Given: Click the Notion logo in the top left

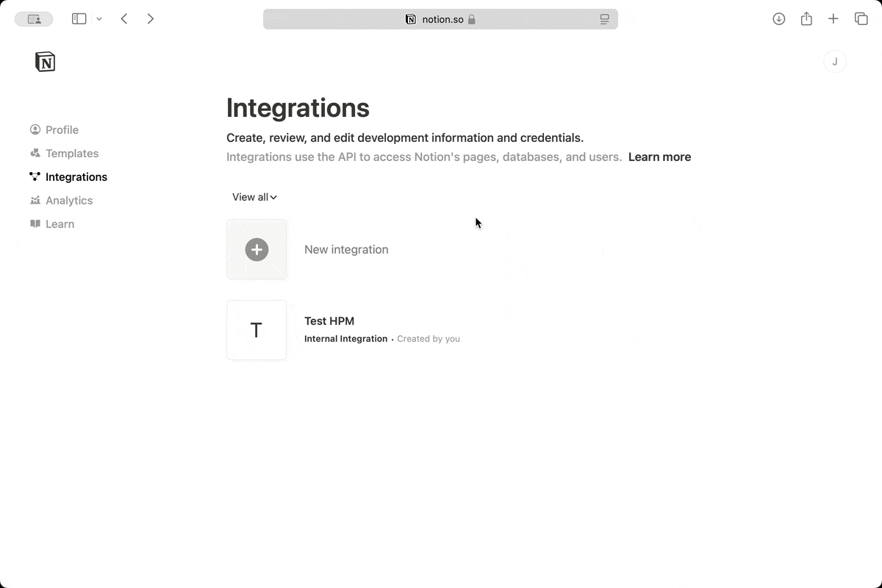Looking at the screenshot, I should click(x=45, y=62).
